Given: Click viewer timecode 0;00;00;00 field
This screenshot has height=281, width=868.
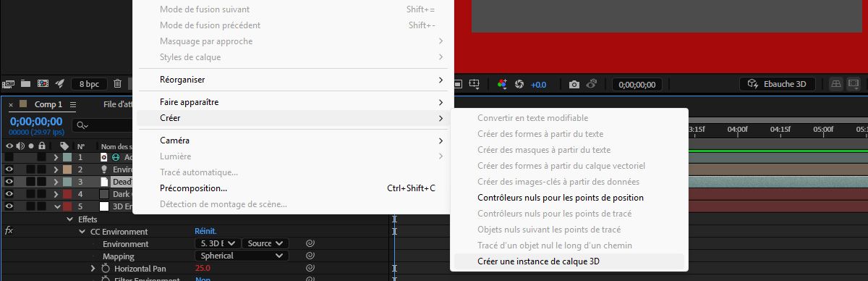Looking at the screenshot, I should [637, 84].
